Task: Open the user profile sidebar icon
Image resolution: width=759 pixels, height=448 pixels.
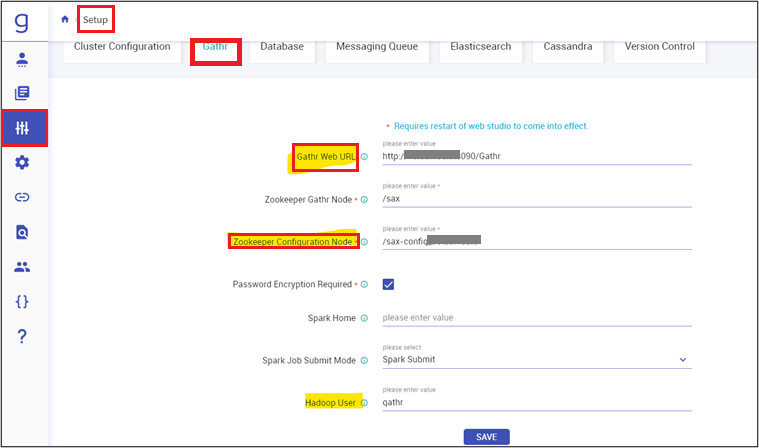Action: point(22,59)
